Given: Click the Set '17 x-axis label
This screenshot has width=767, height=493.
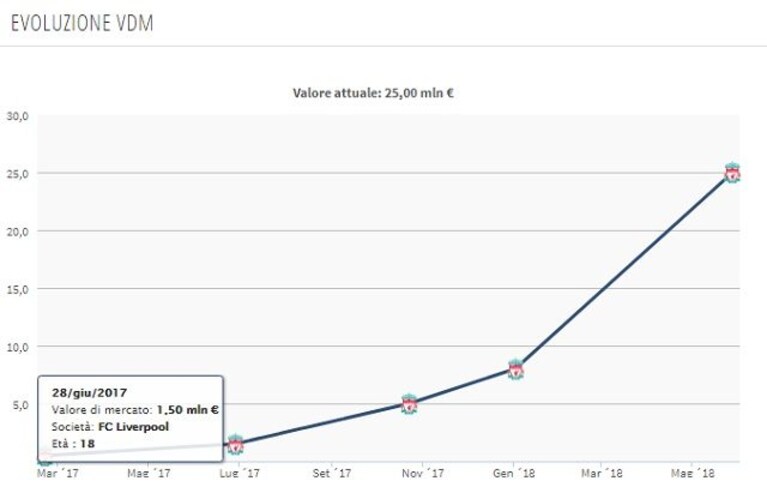Looking at the screenshot, I should click(x=332, y=473).
